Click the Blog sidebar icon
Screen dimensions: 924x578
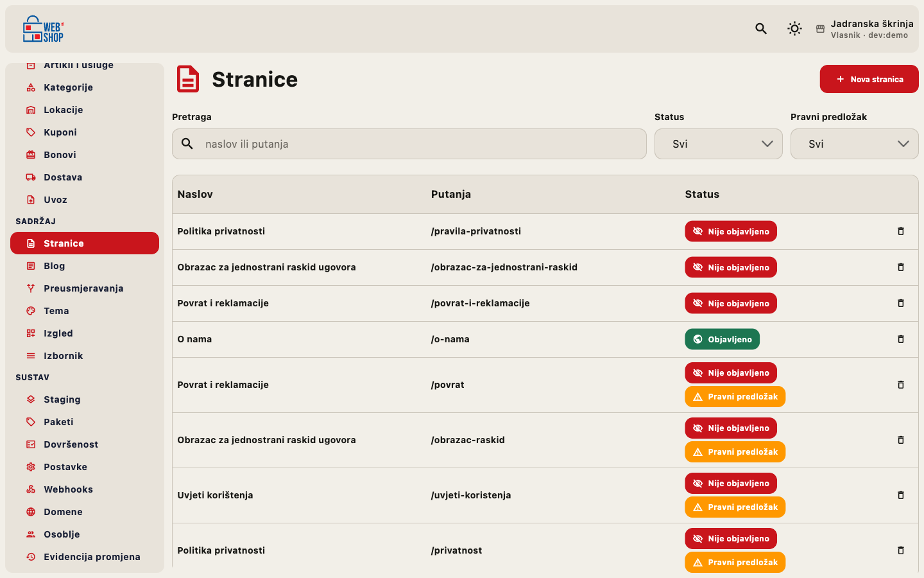(31, 266)
